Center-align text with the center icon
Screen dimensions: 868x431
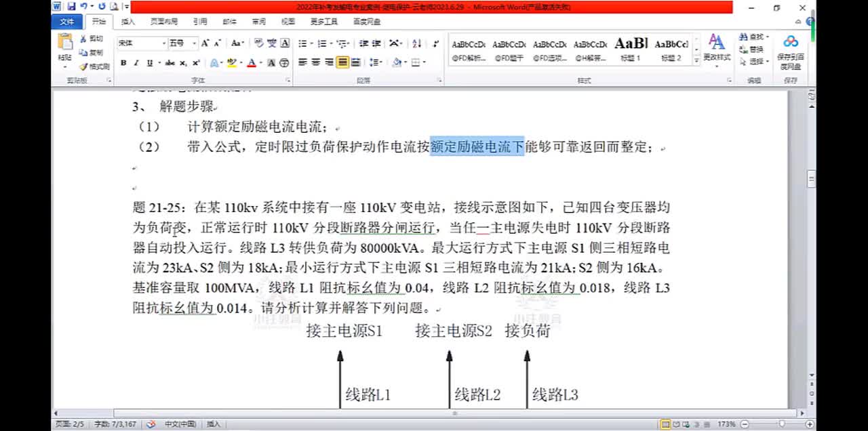click(x=316, y=62)
